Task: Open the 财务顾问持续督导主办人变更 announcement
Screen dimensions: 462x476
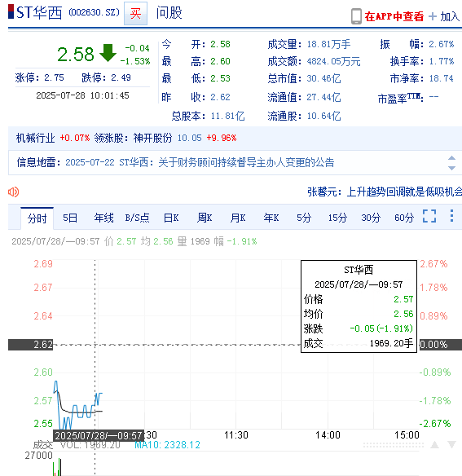Action: pos(246,163)
